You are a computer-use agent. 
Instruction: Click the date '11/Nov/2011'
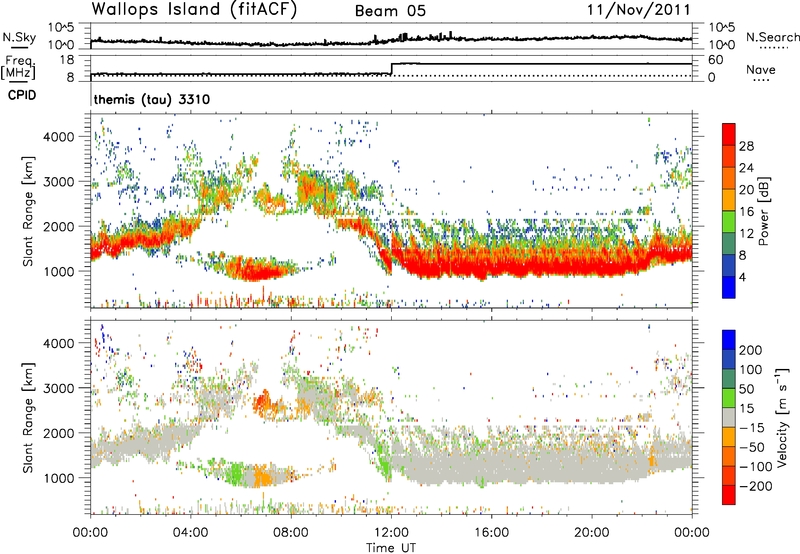coord(639,10)
